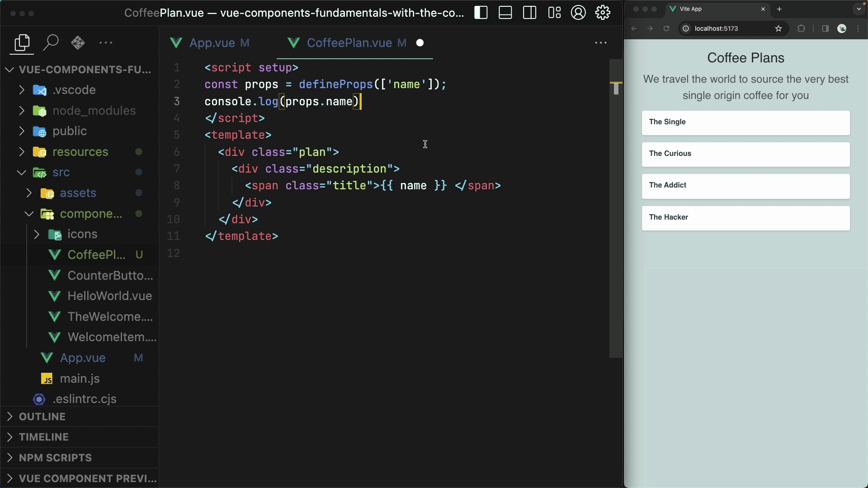Switch to the App.vue editor tab

(210, 43)
